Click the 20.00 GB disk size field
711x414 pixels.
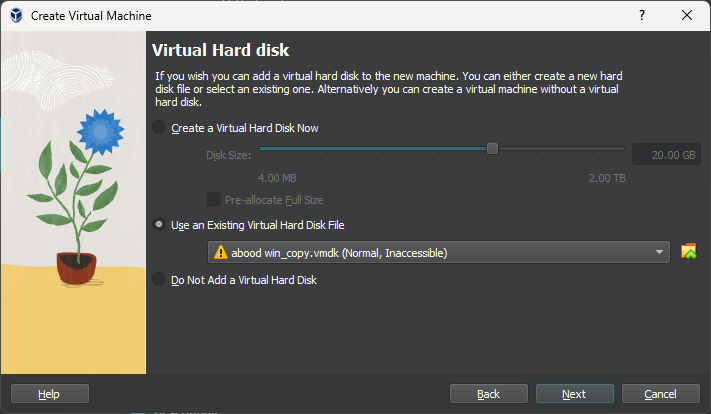(x=666, y=155)
